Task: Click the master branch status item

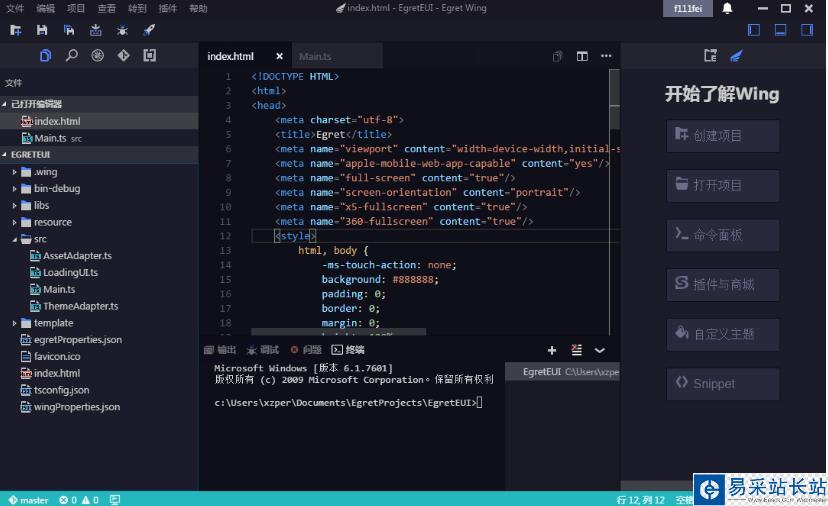Action: click(29, 500)
